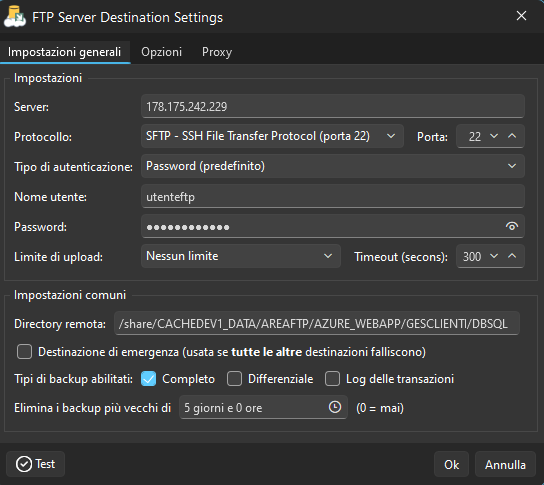Open Limite di upload dropdown
The height and width of the screenshot is (485, 544).
241,256
